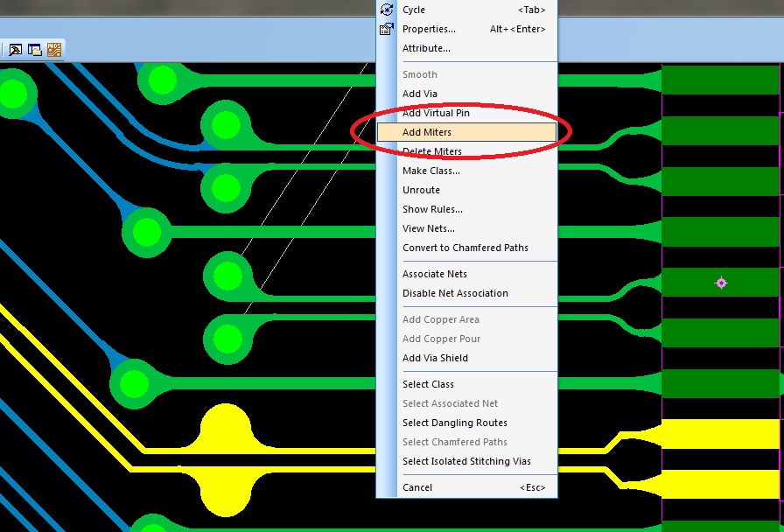
Task: Click Select Chamfered Paths entry
Action: pyautogui.click(x=467, y=442)
